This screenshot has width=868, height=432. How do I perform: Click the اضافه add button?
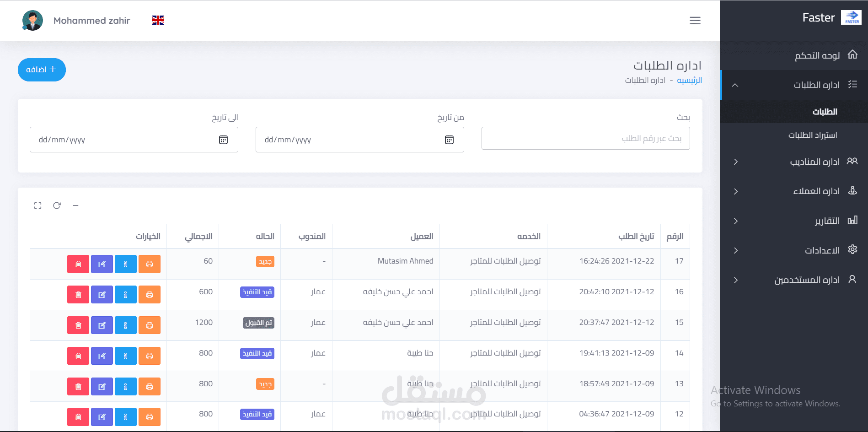[42, 70]
